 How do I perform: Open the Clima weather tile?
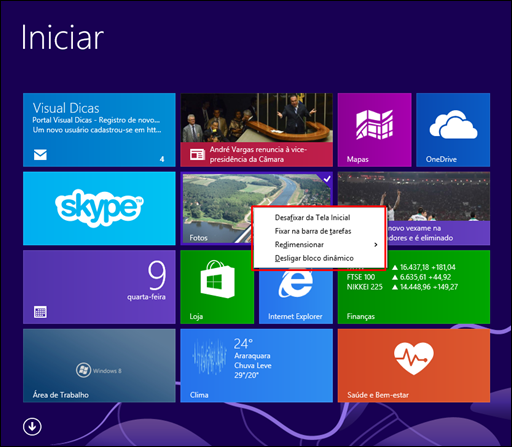256,366
